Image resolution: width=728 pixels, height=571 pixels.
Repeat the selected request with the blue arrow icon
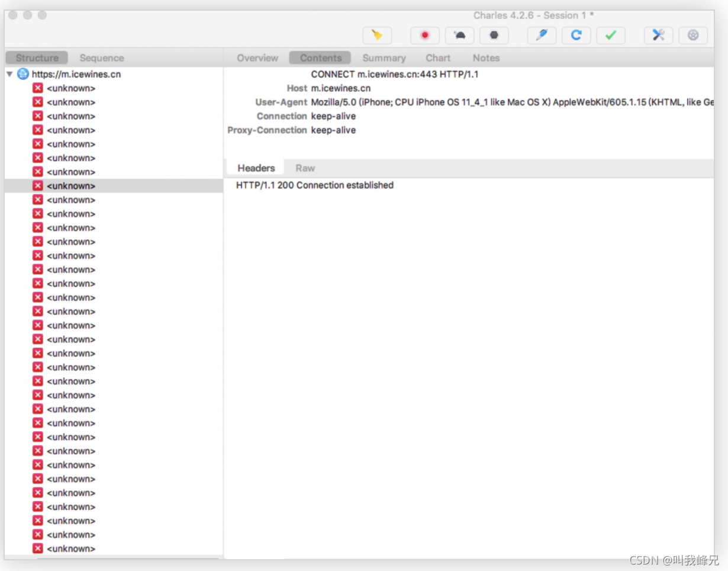(576, 36)
